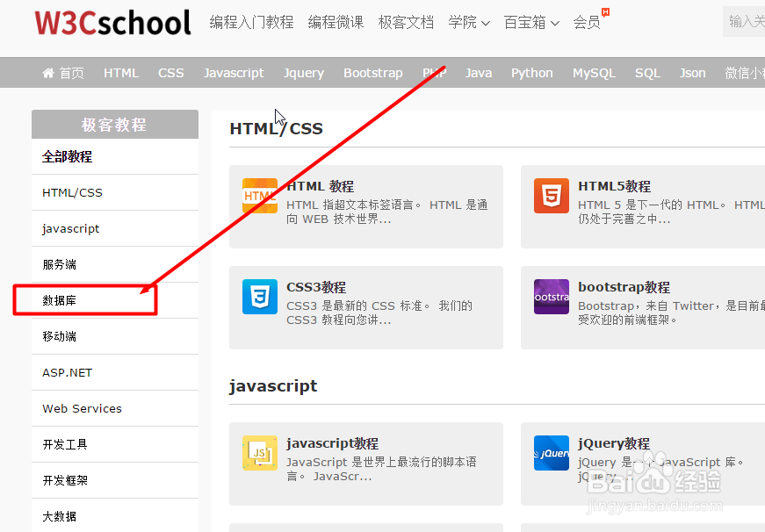Open 编程微课 in the top menu
The width and height of the screenshot is (765, 532).
336,22
